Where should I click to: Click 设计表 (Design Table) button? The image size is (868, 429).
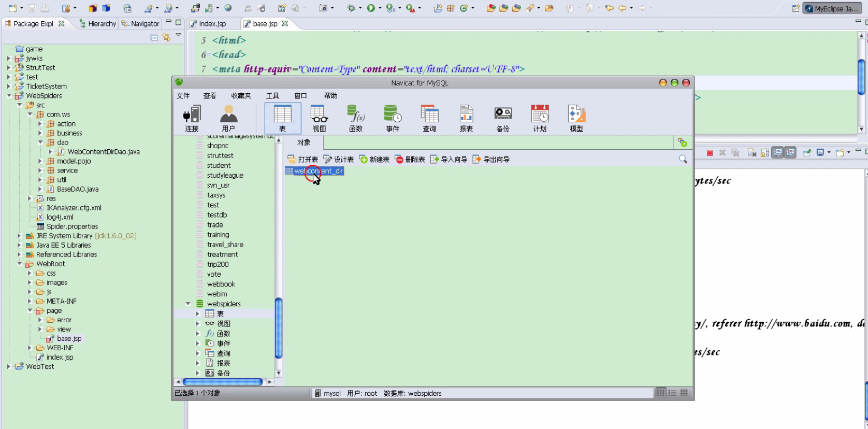click(x=339, y=159)
